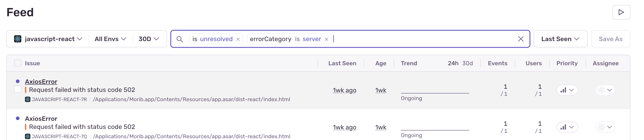The image size is (644, 140).
Task: Click the React project icon in selector
Action: [x=18, y=39]
